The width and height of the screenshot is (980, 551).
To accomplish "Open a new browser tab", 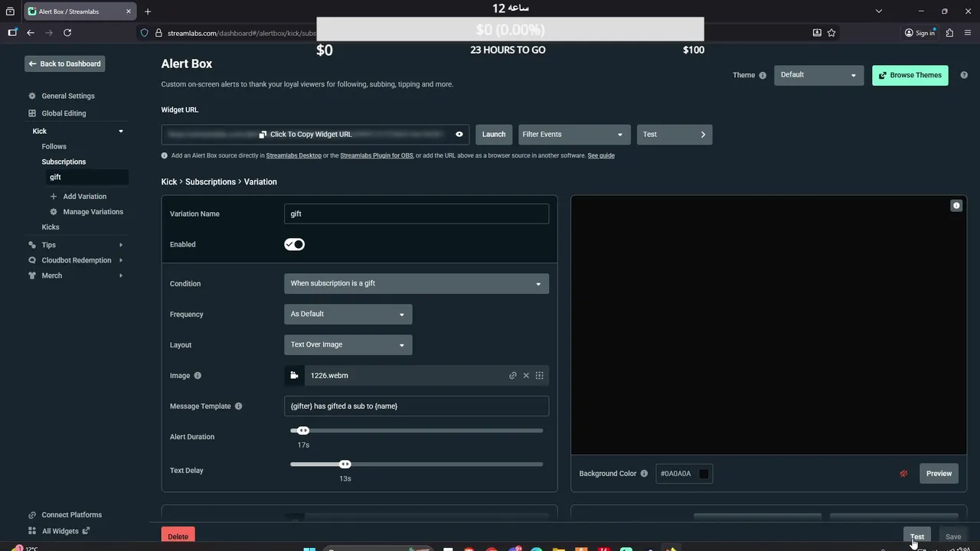I will (148, 11).
